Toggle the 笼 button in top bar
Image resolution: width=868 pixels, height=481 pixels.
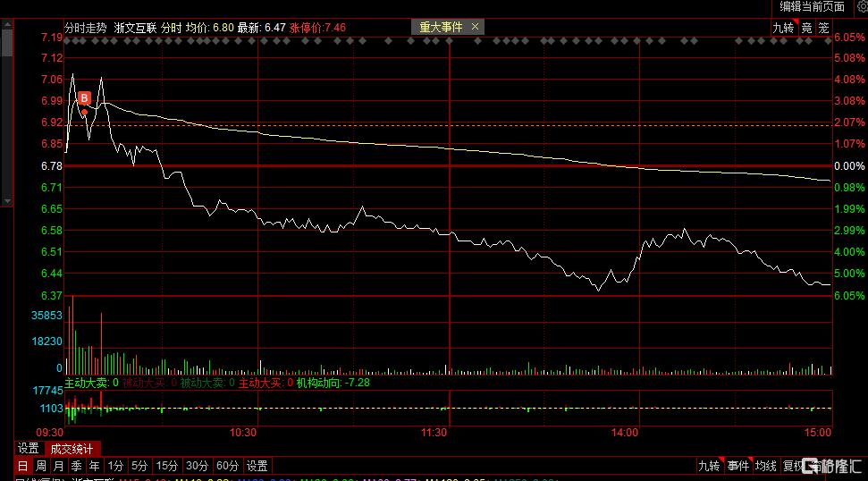823,28
